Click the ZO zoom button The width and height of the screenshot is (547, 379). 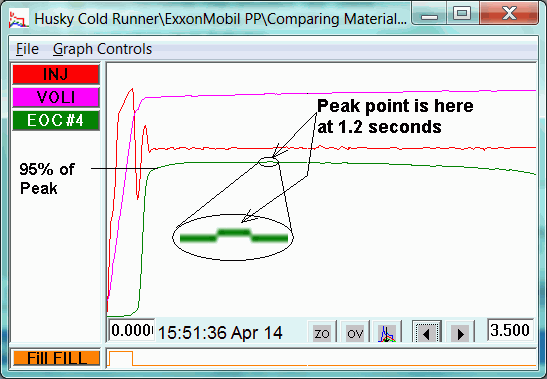[322, 333]
